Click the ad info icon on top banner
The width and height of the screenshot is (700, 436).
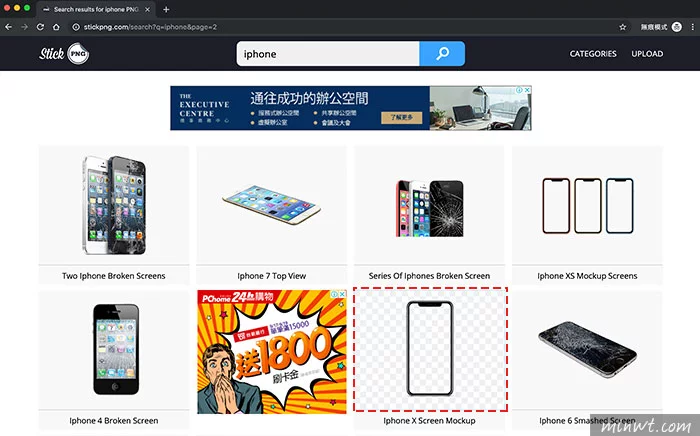point(520,90)
